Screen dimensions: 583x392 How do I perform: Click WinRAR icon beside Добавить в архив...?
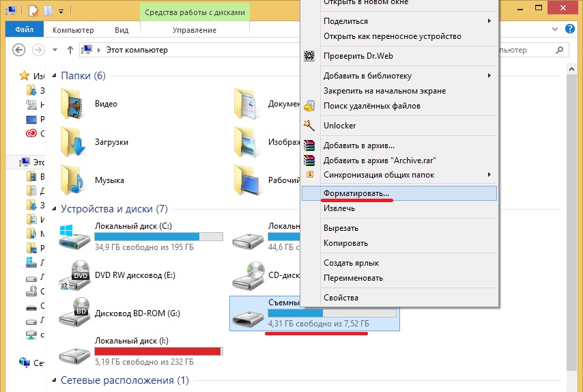pos(309,145)
